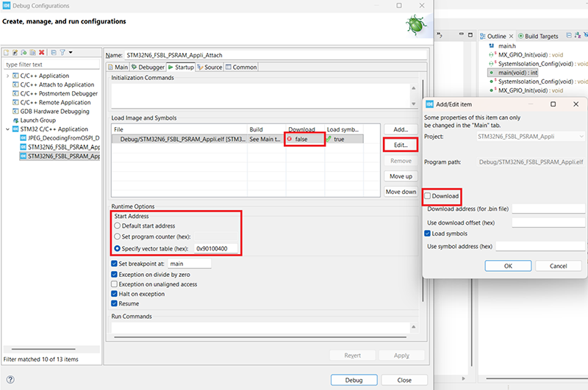
Task: Select the Default start address radio button
Action: coord(116,225)
